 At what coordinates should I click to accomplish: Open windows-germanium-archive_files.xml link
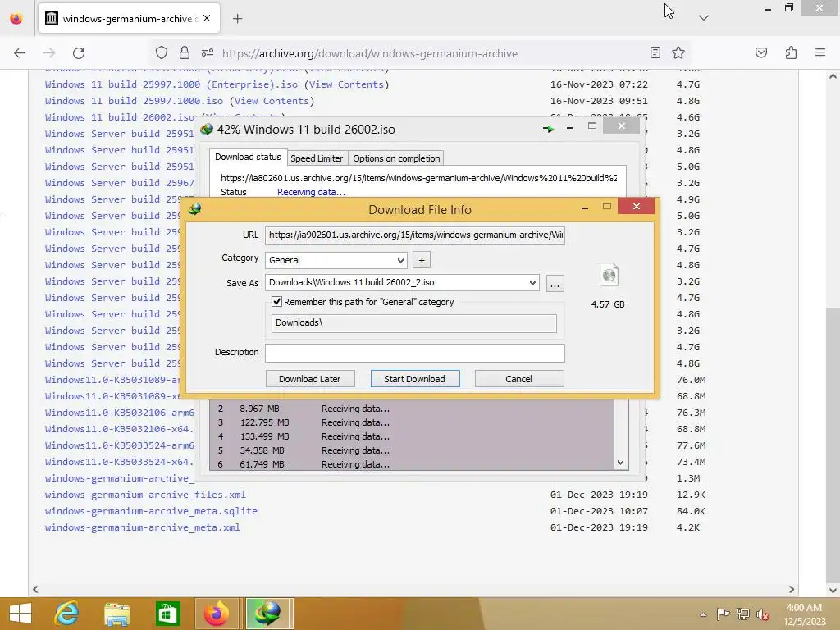145,495
